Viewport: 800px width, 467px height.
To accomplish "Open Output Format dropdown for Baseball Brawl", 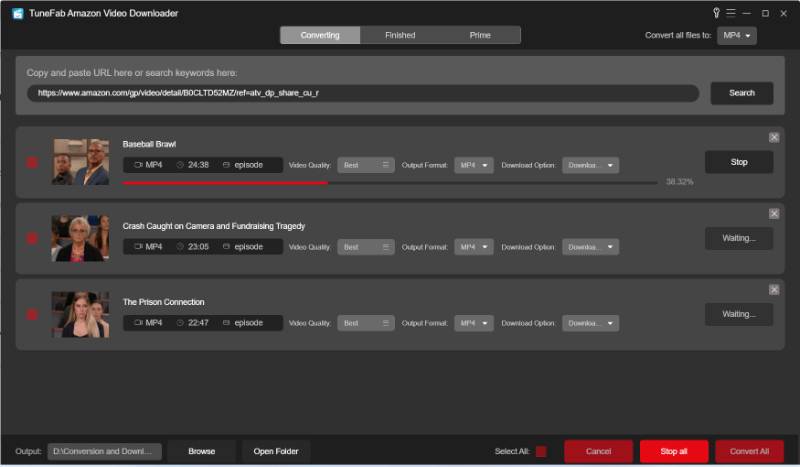I will 474,165.
